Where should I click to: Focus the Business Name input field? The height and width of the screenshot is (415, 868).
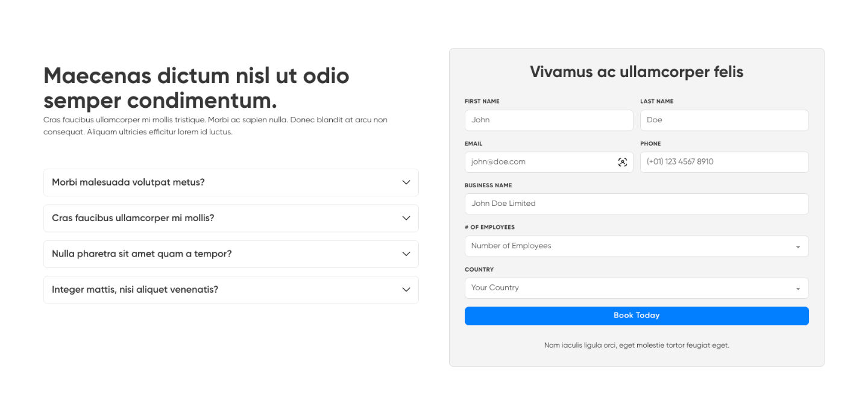pyautogui.click(x=636, y=204)
